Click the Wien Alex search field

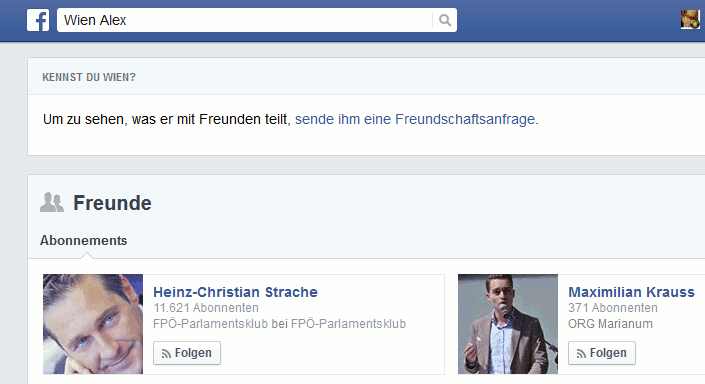tap(245, 20)
